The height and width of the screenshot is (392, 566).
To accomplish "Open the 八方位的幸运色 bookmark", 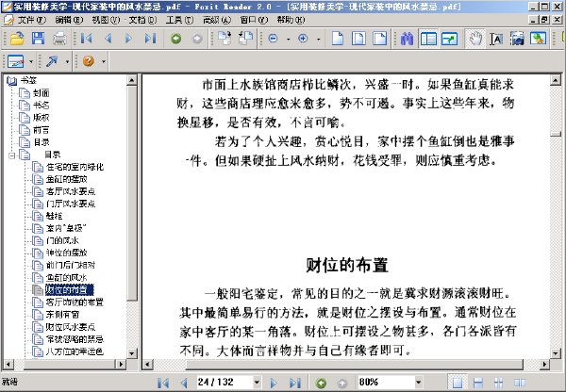I will (x=75, y=351).
